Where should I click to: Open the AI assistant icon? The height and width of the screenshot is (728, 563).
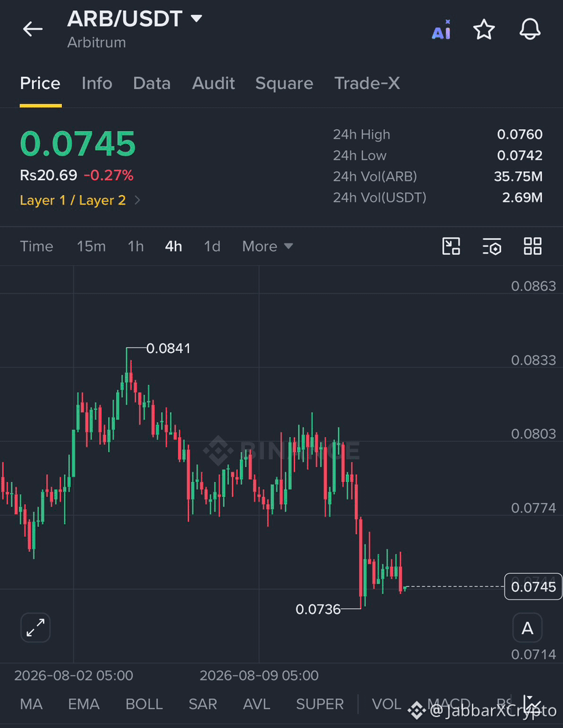point(441,30)
